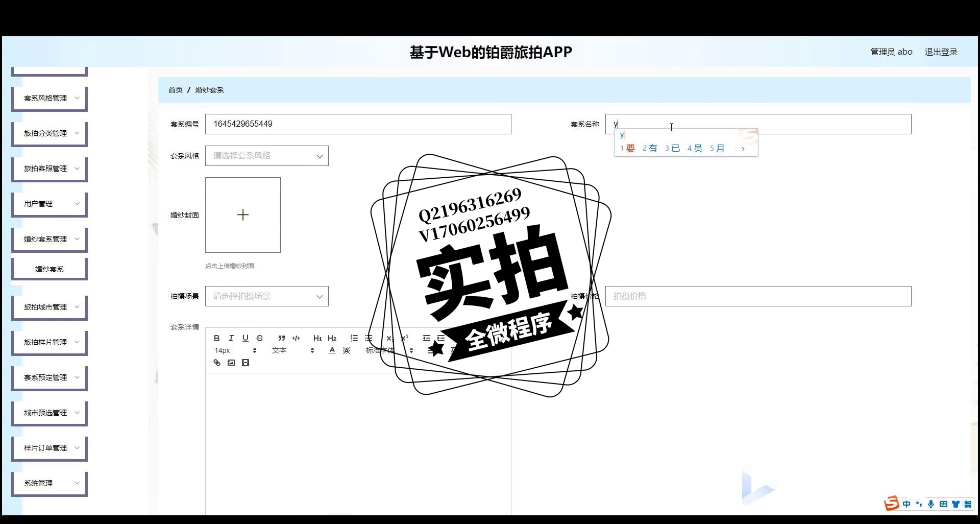Open the 文本 paragraph type selector
The width and height of the screenshot is (980, 524).
[293, 350]
